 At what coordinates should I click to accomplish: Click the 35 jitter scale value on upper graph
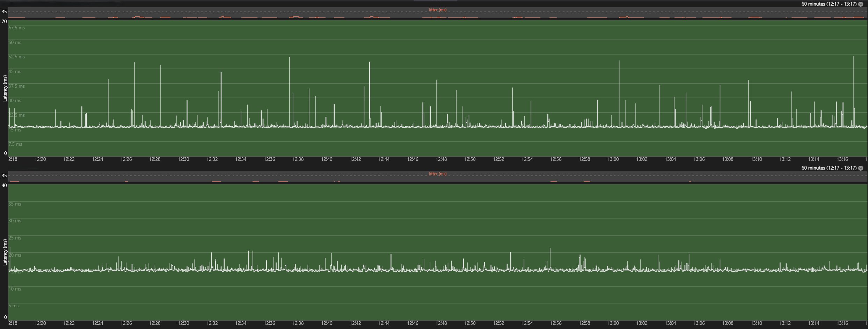[4, 12]
